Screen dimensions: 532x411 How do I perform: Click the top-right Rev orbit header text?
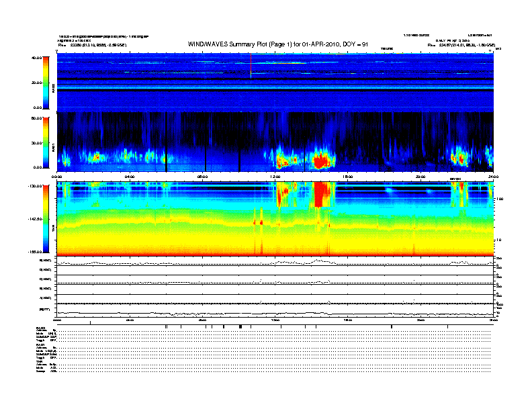tap(461, 45)
